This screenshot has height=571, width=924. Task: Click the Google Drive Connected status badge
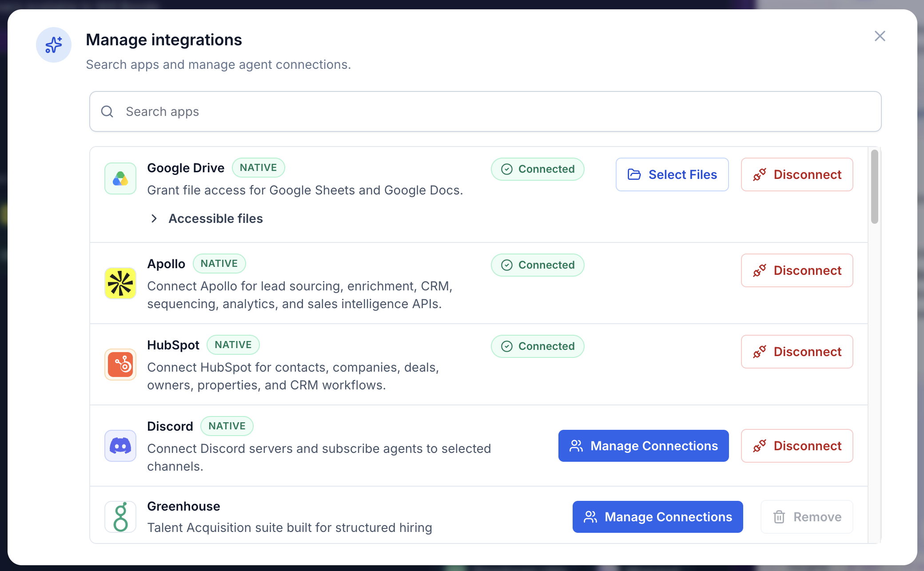click(538, 169)
